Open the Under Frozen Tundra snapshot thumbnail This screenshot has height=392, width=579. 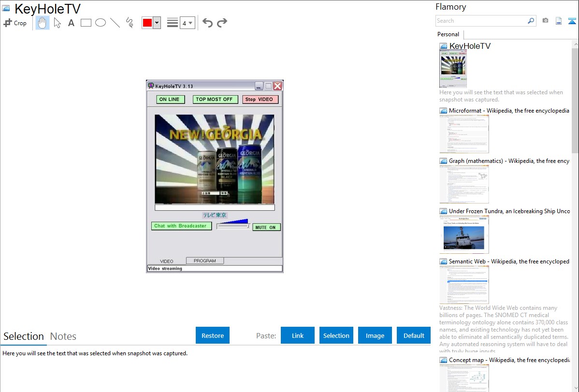click(x=464, y=234)
